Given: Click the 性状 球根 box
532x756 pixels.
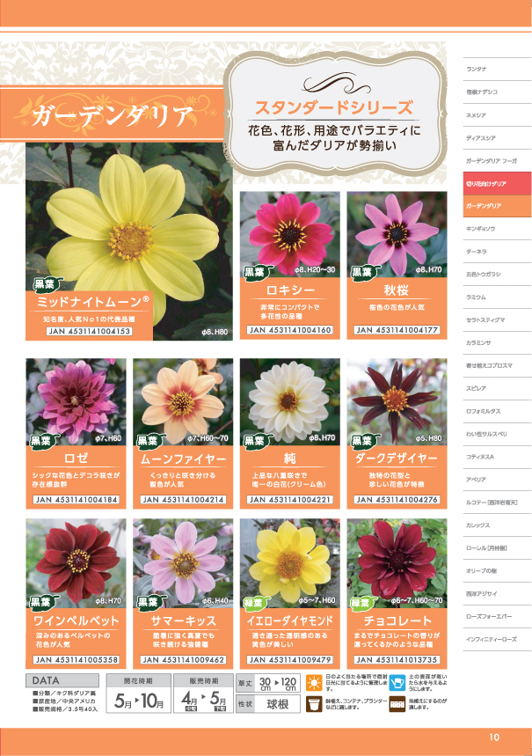Looking at the screenshot, I should [268, 704].
